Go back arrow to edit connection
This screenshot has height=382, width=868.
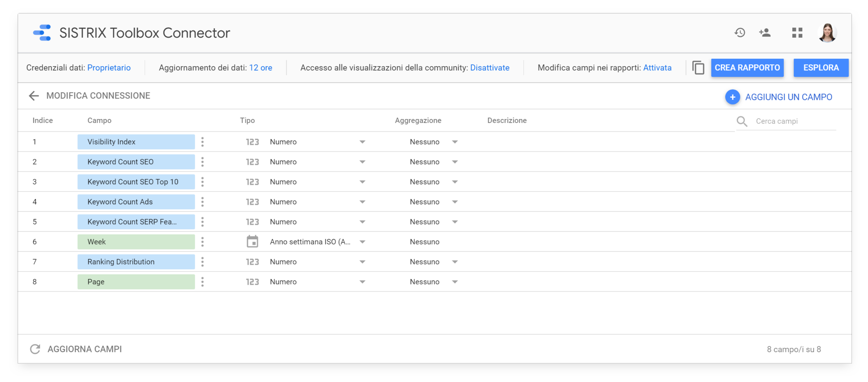pos(34,95)
